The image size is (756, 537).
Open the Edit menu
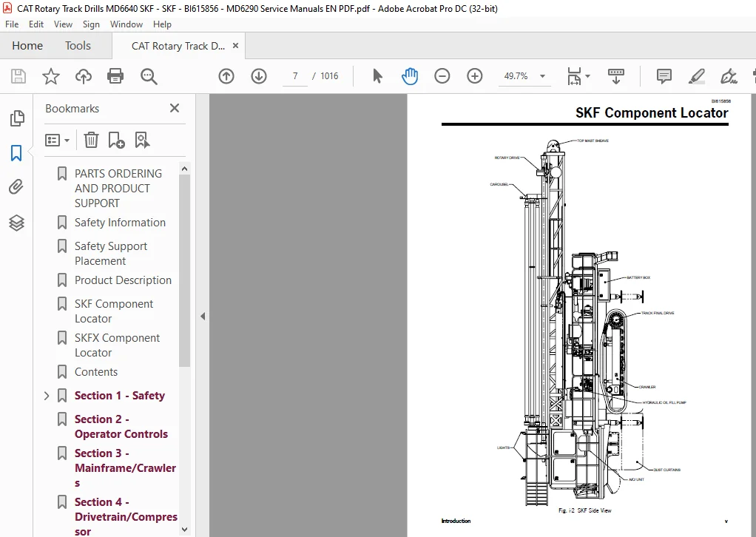pyautogui.click(x=36, y=24)
